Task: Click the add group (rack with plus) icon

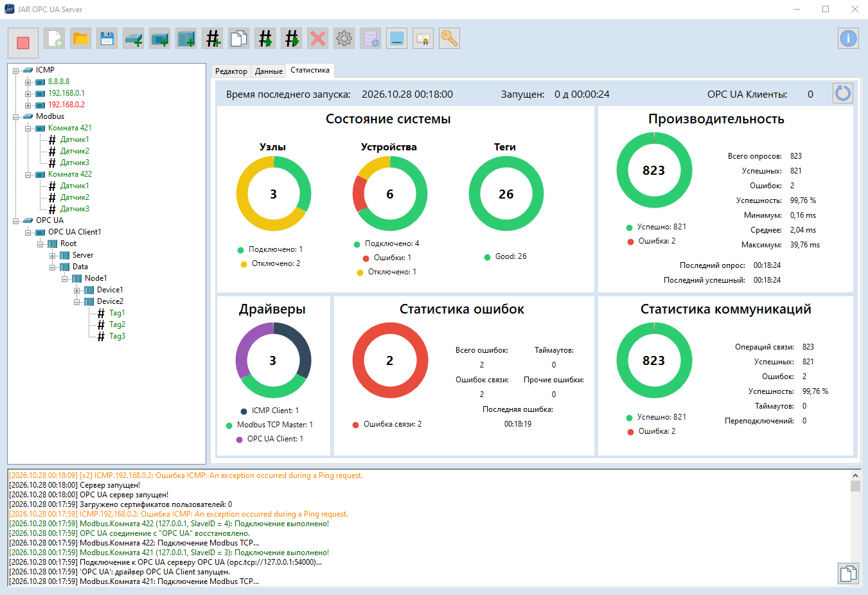Action: click(186, 39)
